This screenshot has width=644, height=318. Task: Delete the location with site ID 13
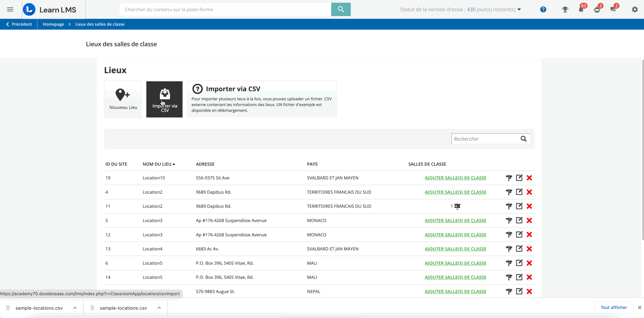(529, 249)
